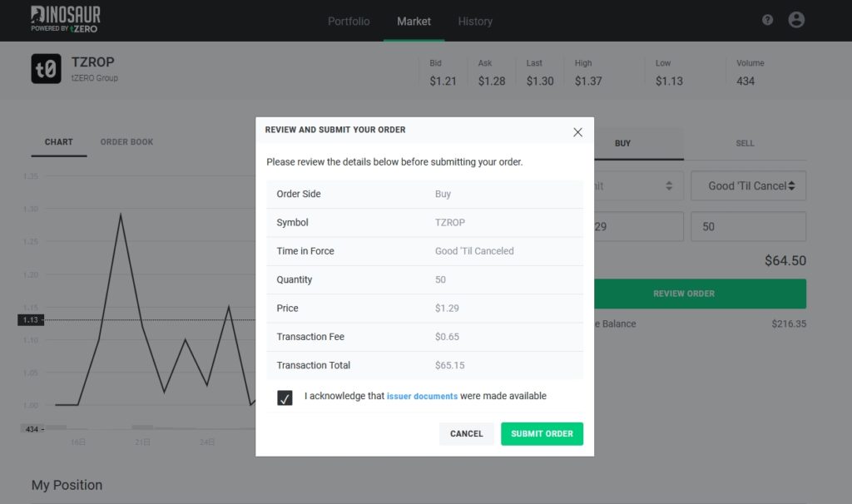Click Cancel in the order dialog

click(x=466, y=434)
